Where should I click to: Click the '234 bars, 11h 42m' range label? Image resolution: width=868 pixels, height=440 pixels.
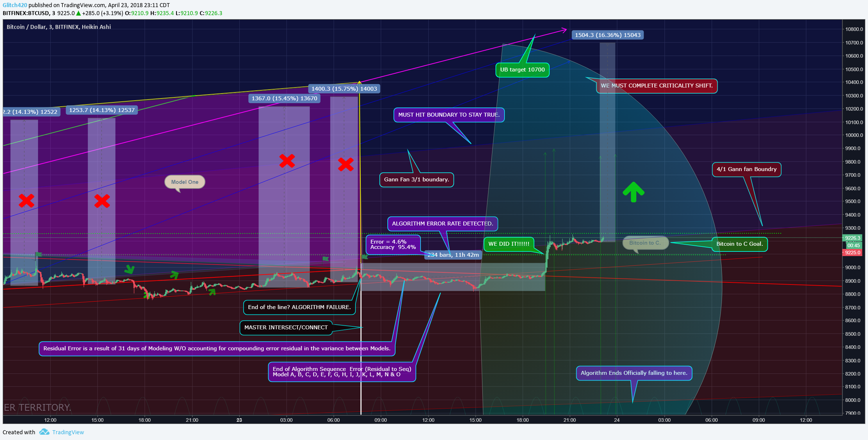point(453,255)
